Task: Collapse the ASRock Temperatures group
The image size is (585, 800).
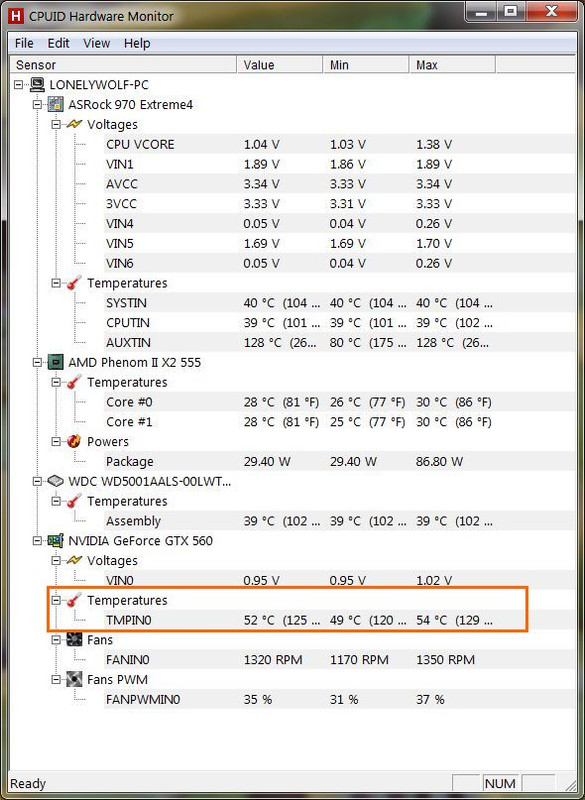Action: pyautogui.click(x=56, y=283)
